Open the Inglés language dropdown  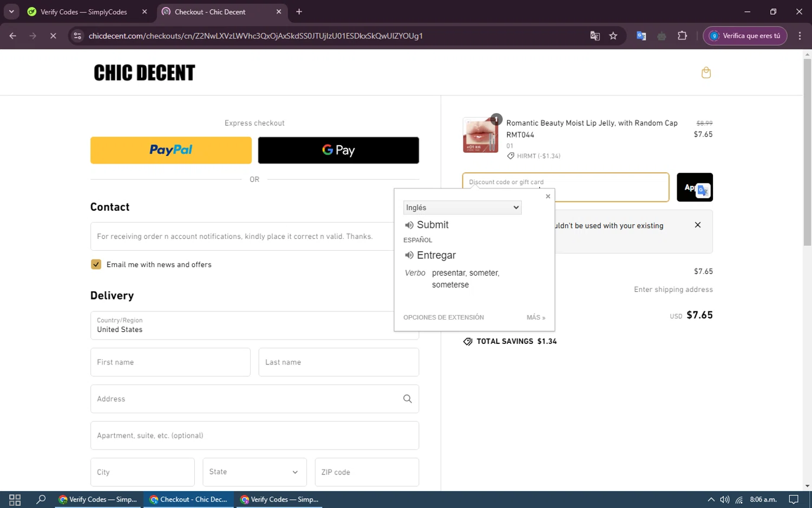[462, 207]
